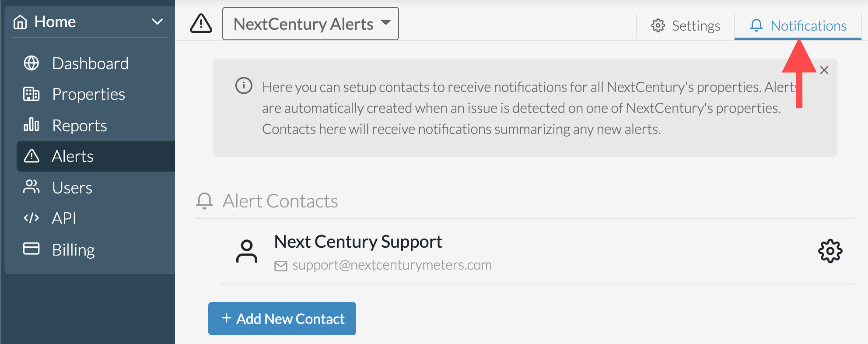Expand the Home menu chevron
Viewport: 868px width, 344px height.
coord(157,21)
